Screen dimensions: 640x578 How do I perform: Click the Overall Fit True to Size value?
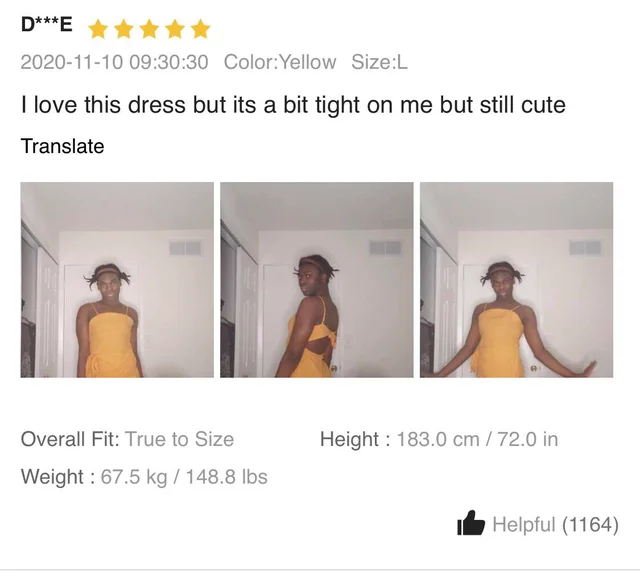[180, 439]
